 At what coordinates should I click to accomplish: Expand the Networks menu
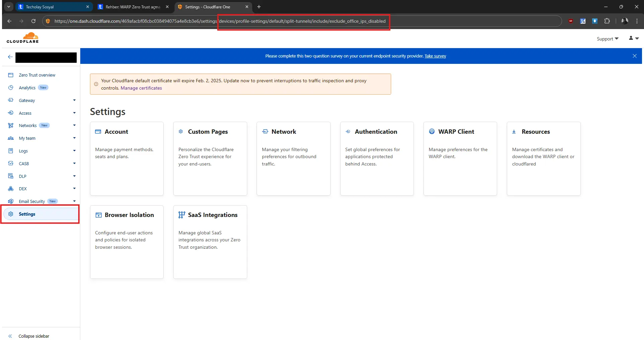(74, 125)
